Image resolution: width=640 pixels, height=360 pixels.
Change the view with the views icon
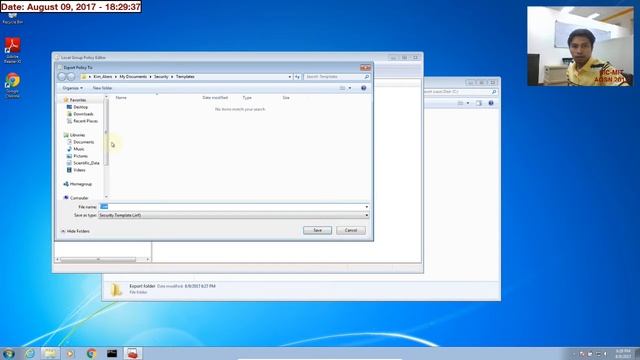(x=342, y=88)
